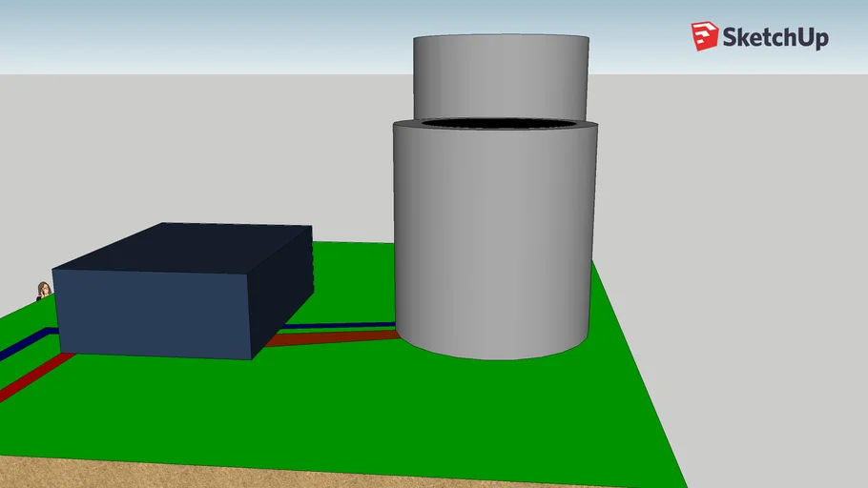This screenshot has width=868, height=488.
Task: Select the green ground plane in front of the box
Action: [x=286, y=410]
